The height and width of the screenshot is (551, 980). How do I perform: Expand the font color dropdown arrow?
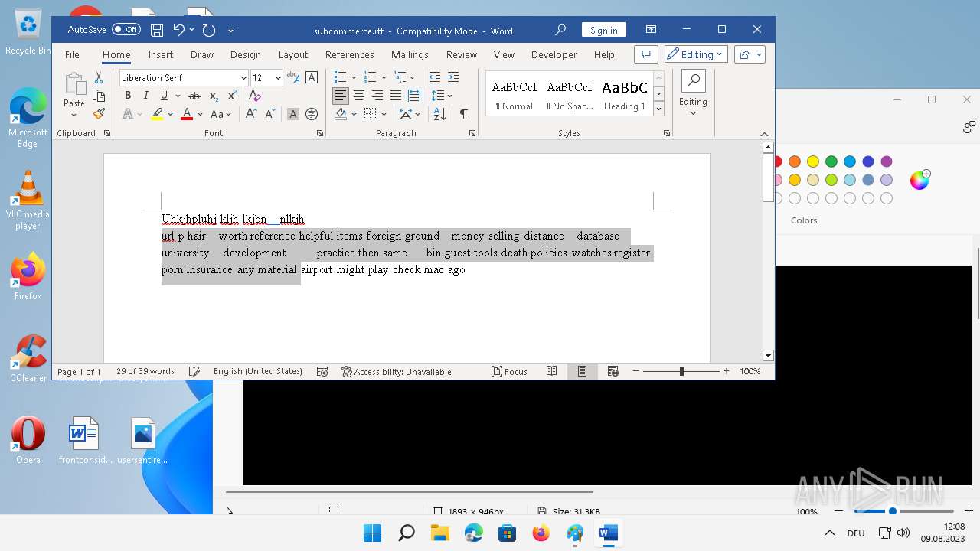(x=200, y=114)
